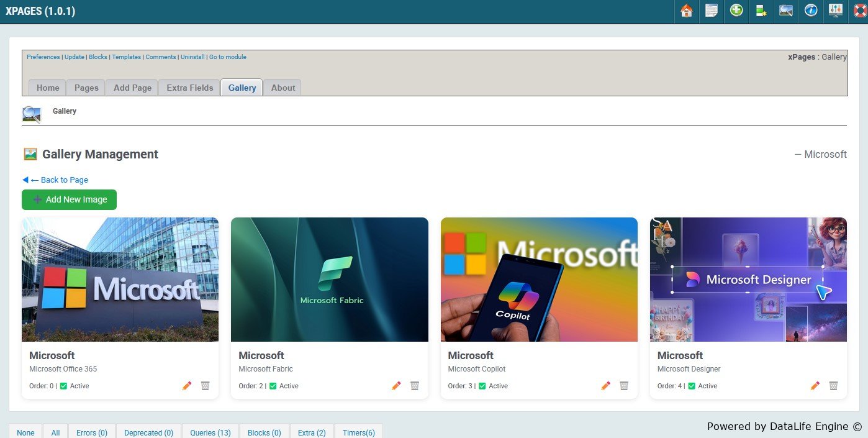Select the Queries (13) debug tab
This screenshot has width=868, height=438.
[210, 432]
